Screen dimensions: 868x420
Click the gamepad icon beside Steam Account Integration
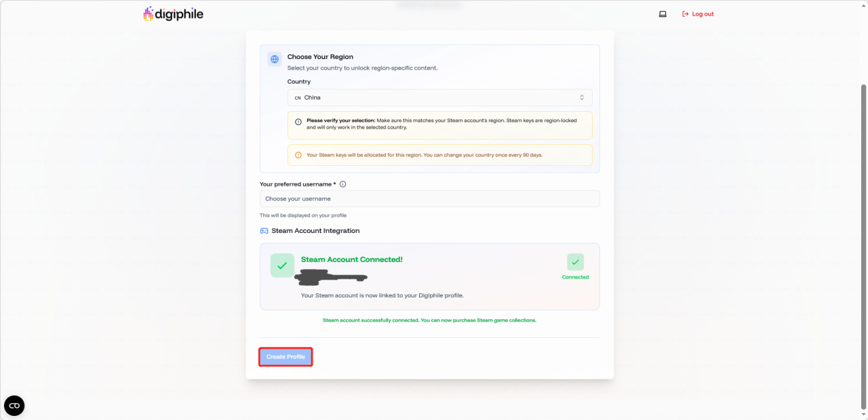[264, 231]
